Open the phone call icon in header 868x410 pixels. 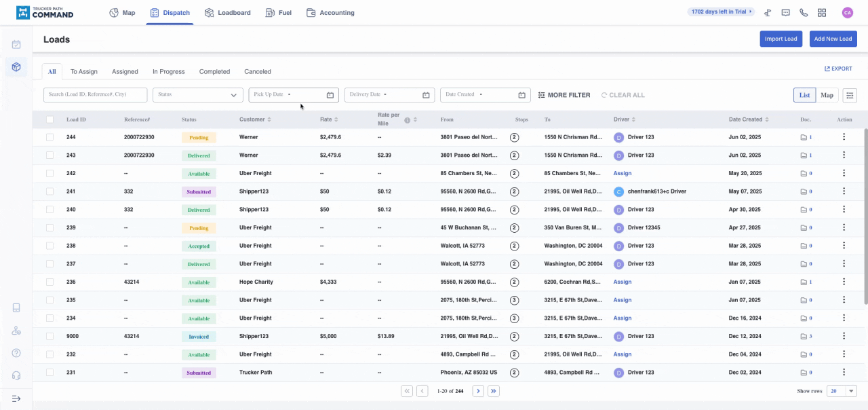[x=804, y=12]
